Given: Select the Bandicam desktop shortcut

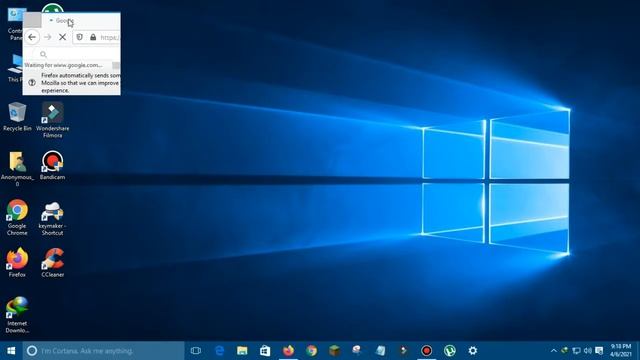Looking at the screenshot, I should 52,165.
